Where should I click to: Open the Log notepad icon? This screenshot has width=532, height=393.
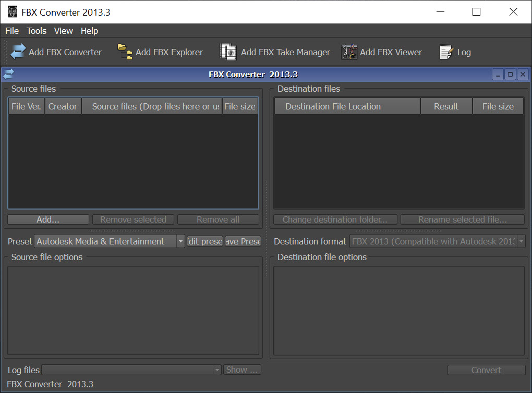click(x=446, y=52)
